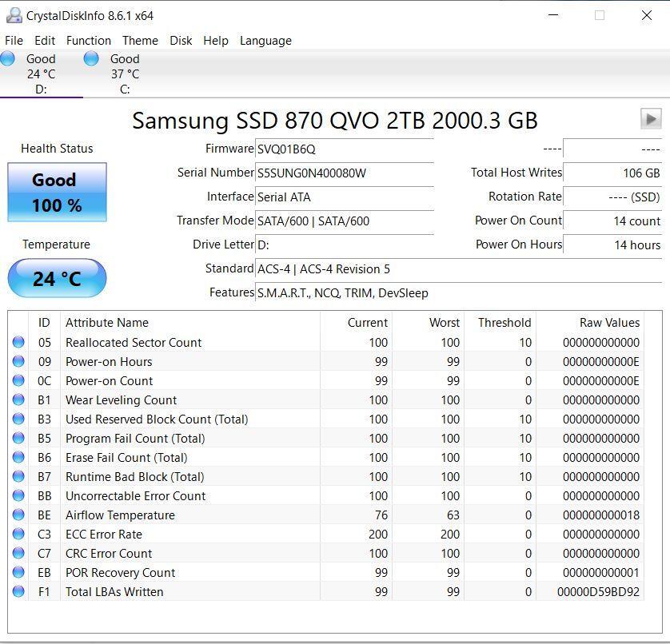
Task: Click the 24 °C temperature button
Action: pos(57,278)
